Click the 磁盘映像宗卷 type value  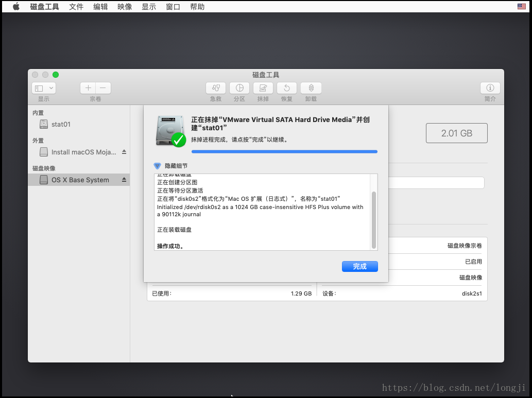465,246
